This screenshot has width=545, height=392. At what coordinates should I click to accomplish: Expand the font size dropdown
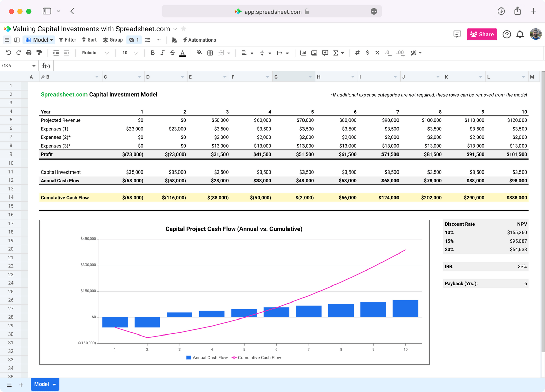[x=136, y=53]
